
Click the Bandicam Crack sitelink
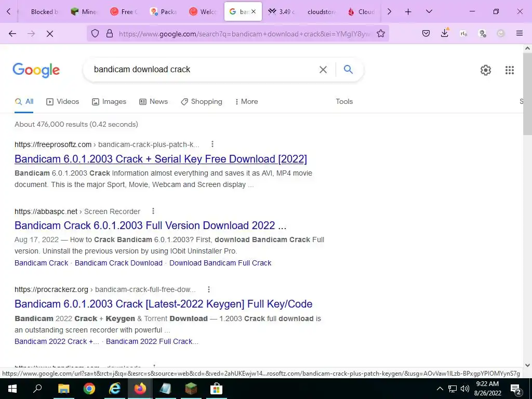pyautogui.click(x=42, y=263)
